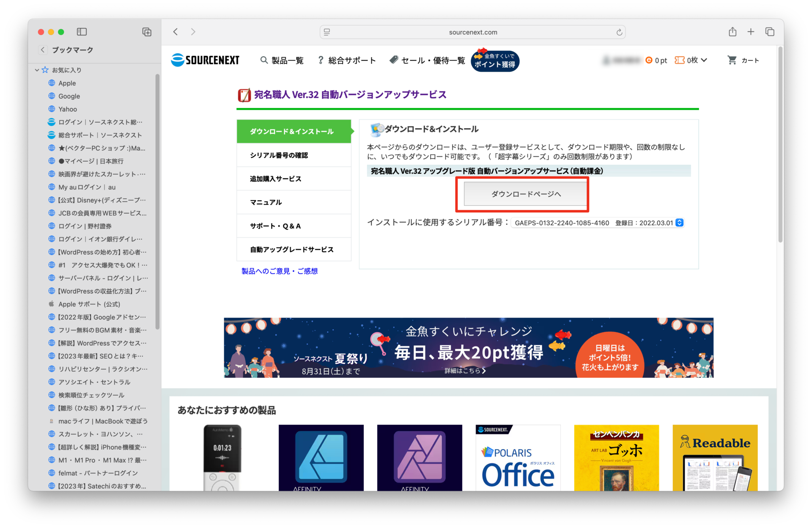Open the purple Affinity product thumbnail
The height and width of the screenshot is (528, 812).
420,458
